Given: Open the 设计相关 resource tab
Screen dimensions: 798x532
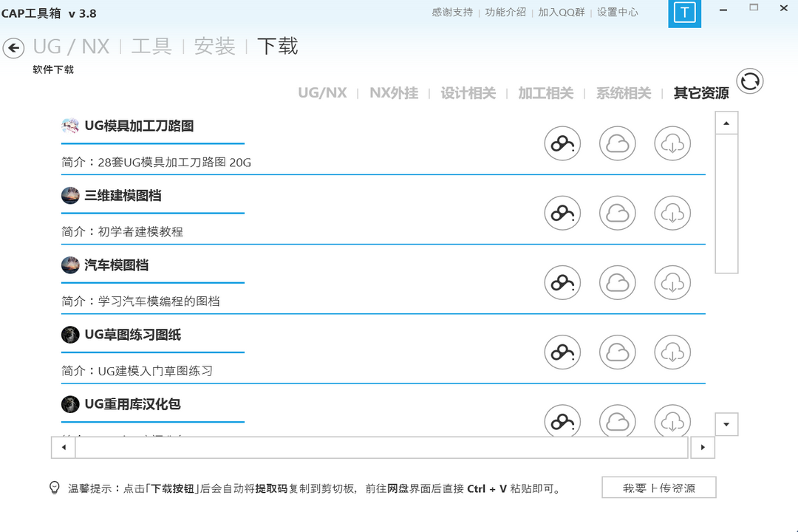Looking at the screenshot, I should click(x=468, y=93).
